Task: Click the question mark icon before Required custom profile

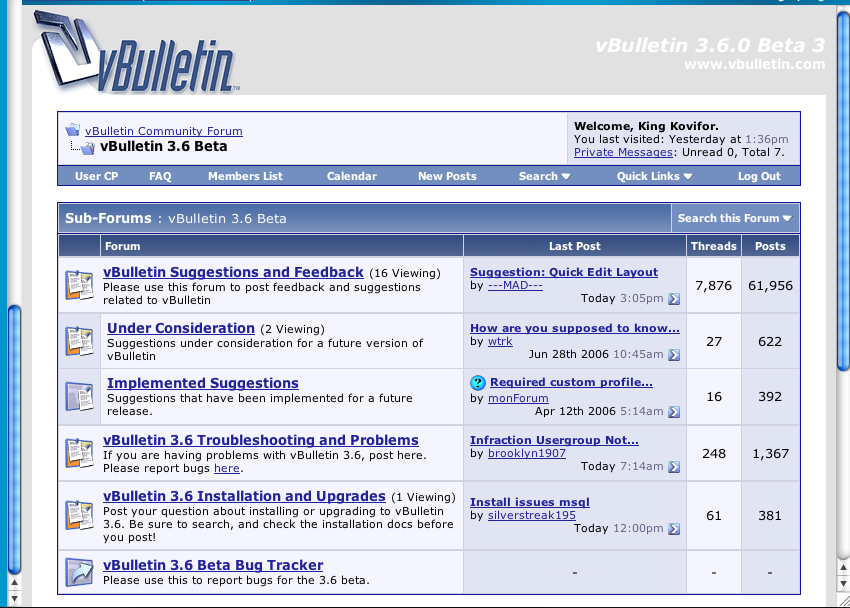Action: [478, 383]
